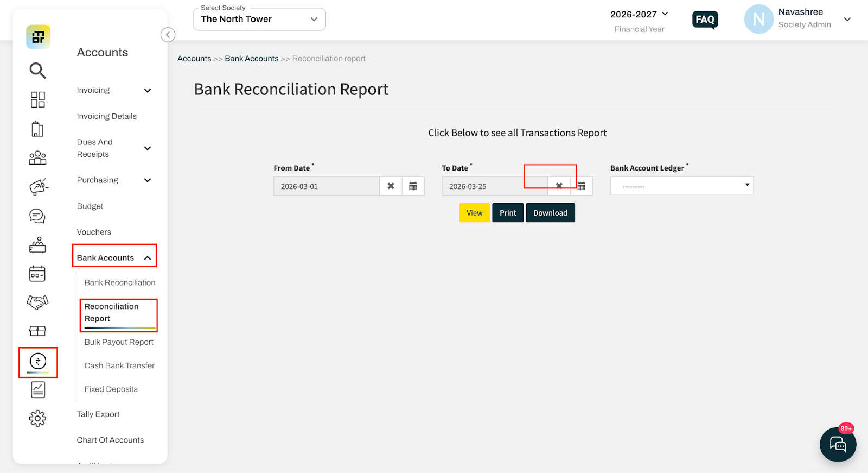This screenshot has height=473, width=868.
Task: Open the gift package sidebar icon
Action: (37, 331)
